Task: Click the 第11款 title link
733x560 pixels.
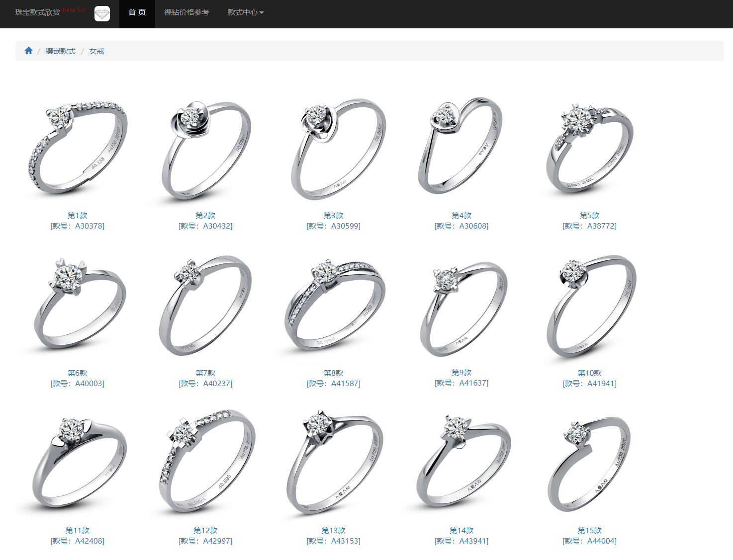Action: tap(78, 530)
